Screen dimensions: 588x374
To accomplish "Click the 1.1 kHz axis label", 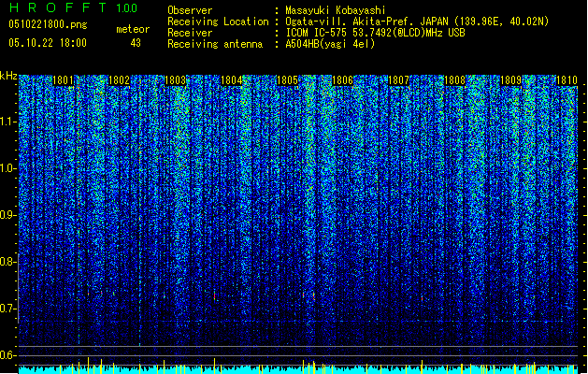I will click(x=8, y=122).
